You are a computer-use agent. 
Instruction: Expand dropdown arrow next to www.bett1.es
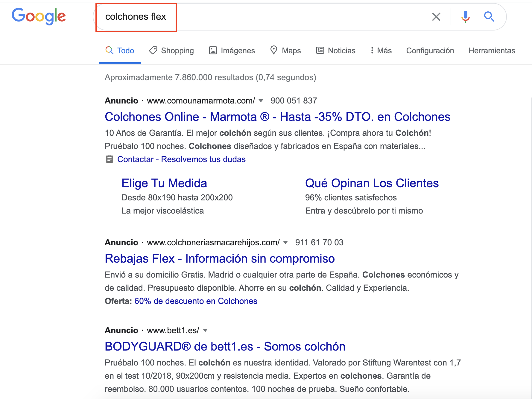pyautogui.click(x=205, y=331)
